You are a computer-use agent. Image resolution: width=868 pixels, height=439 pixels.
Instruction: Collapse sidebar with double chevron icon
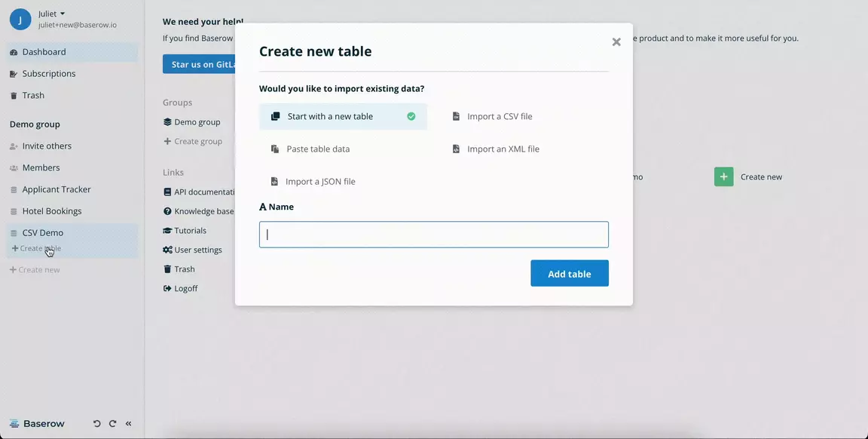(128, 424)
